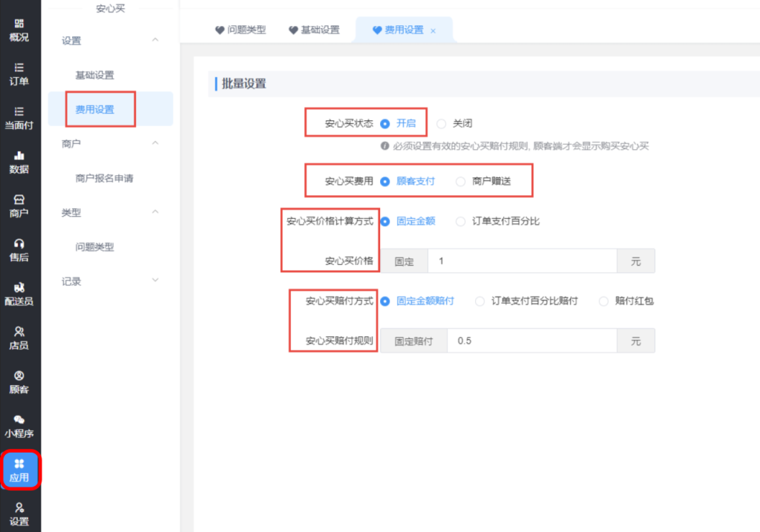The width and height of the screenshot is (760, 532).
Task: Click the 应用 apps icon
Action: (19, 470)
